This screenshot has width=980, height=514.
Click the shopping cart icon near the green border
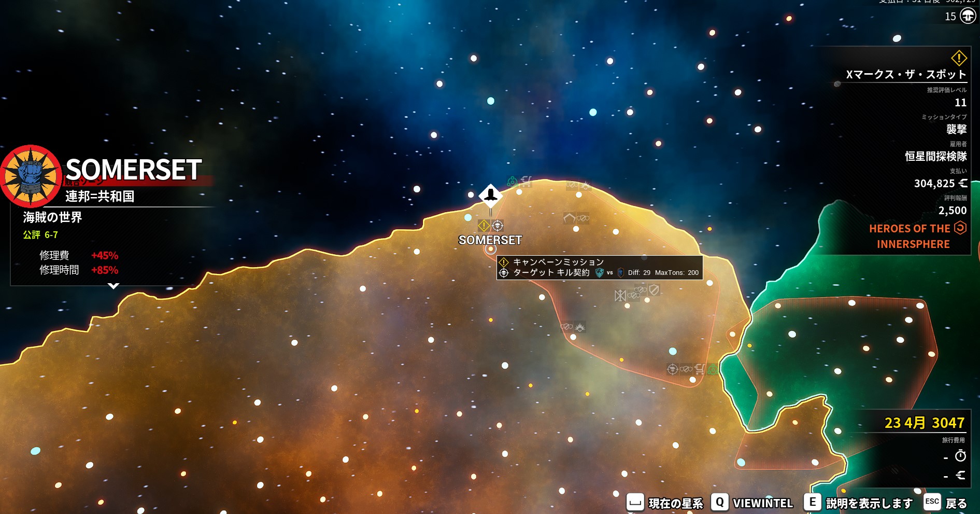[700, 369]
